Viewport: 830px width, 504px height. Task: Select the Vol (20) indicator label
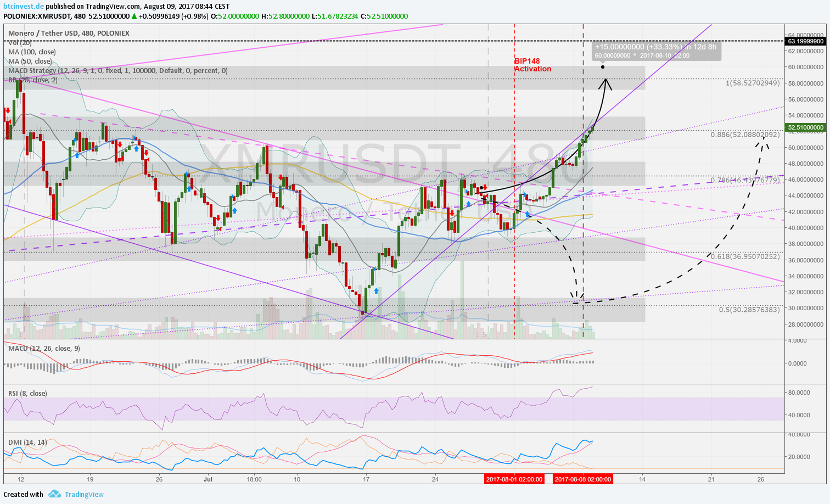click(20, 42)
